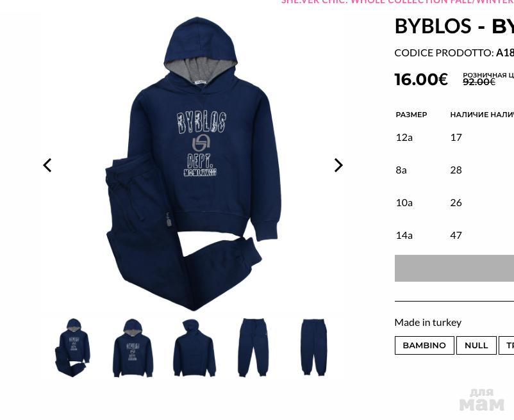Viewport: 514px width, 420px height.
Task: Click the main tracksuit product image
Action: 194,163
